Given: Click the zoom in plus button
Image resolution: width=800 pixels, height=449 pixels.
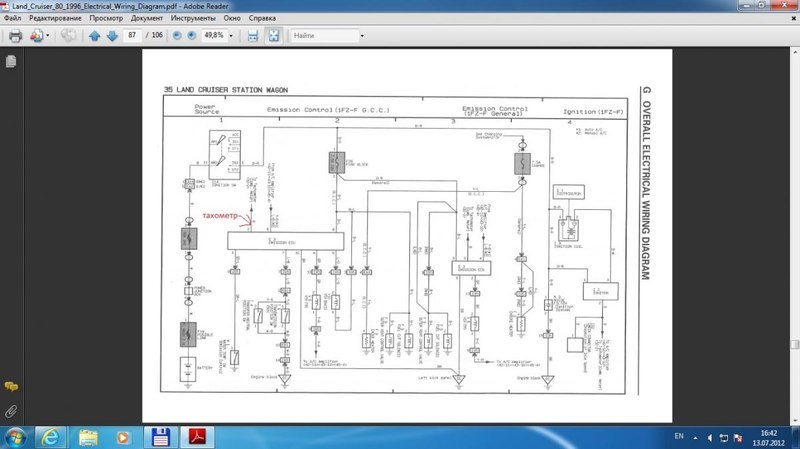Looking at the screenshot, I should [191, 36].
